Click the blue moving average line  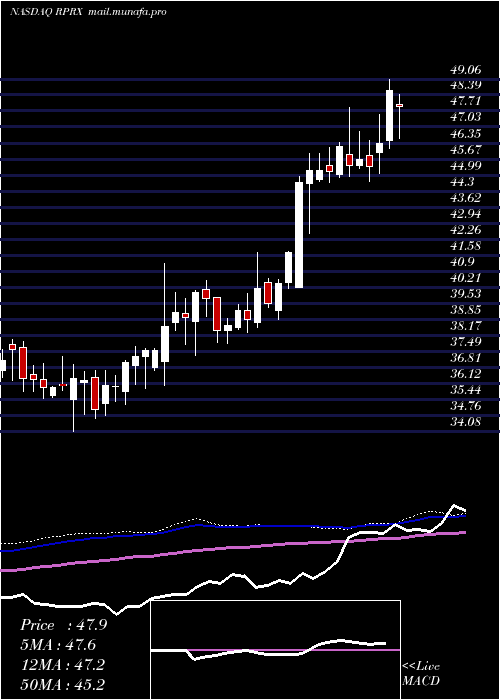[x=232, y=527]
